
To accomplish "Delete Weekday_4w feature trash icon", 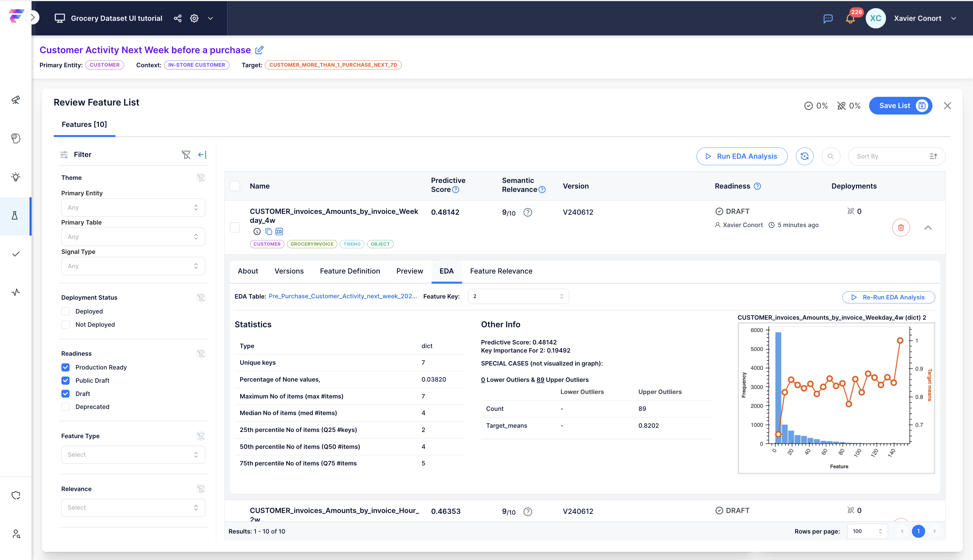I will pos(901,228).
